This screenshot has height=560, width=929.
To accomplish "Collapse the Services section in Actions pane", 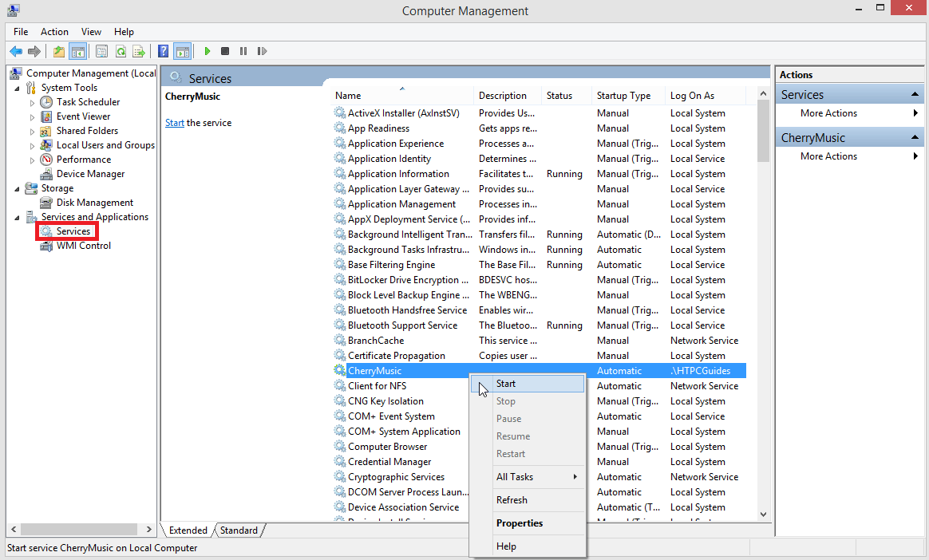I will coord(915,95).
